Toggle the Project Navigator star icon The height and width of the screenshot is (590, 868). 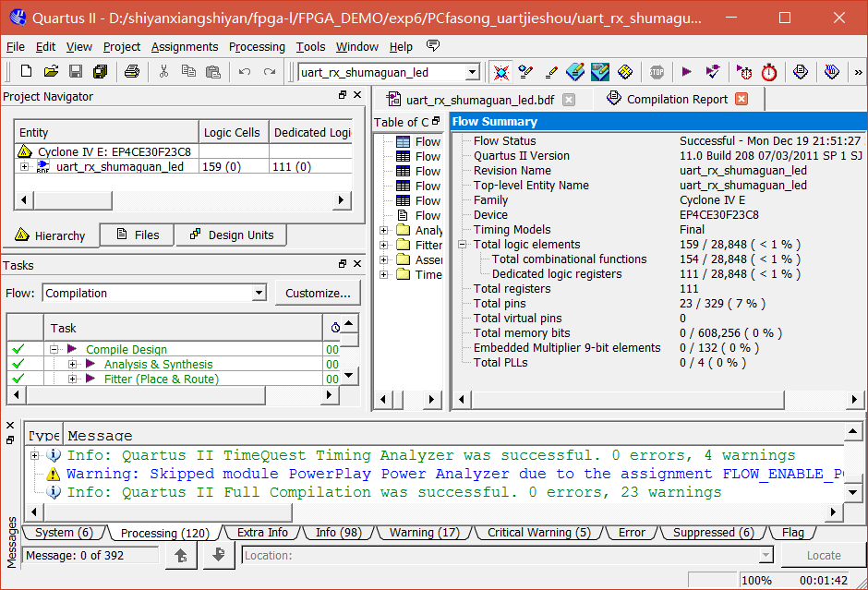click(501, 72)
